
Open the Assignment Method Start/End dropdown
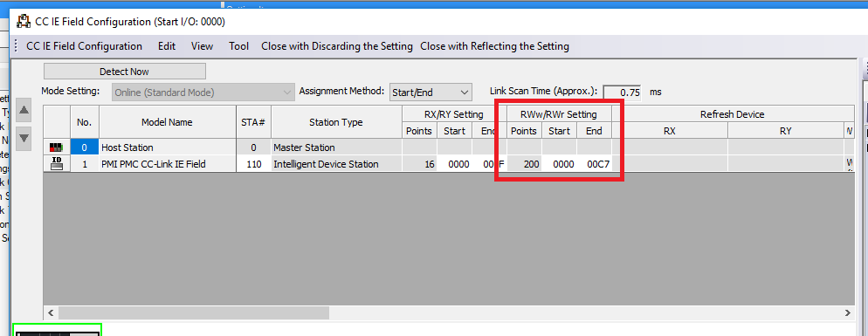pyautogui.click(x=431, y=93)
